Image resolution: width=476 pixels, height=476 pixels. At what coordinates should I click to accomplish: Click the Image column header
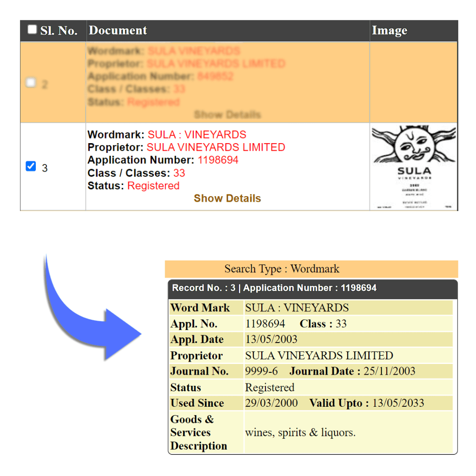390,31
